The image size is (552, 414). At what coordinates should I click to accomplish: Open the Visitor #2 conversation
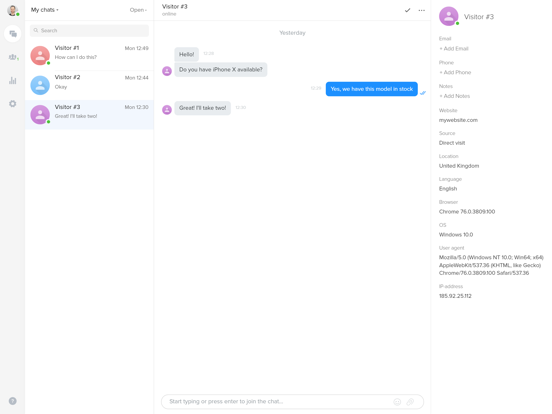pos(89,85)
